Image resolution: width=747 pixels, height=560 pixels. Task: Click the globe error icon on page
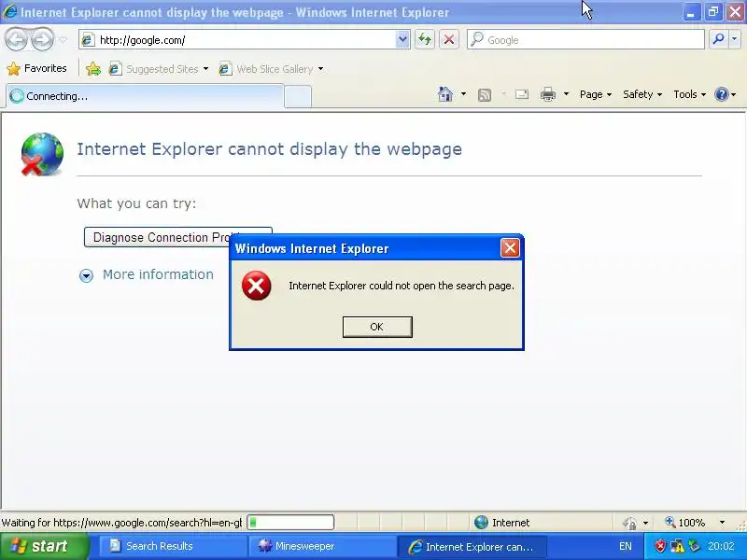[x=42, y=154]
